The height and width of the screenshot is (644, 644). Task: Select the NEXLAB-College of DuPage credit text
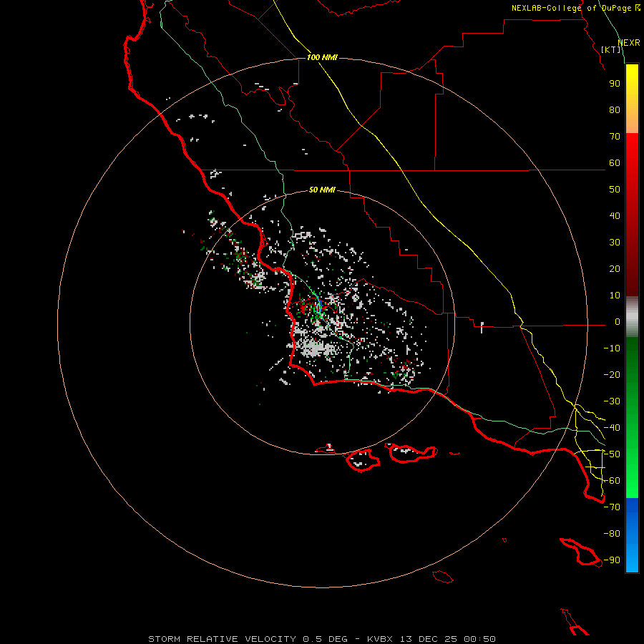576,8
